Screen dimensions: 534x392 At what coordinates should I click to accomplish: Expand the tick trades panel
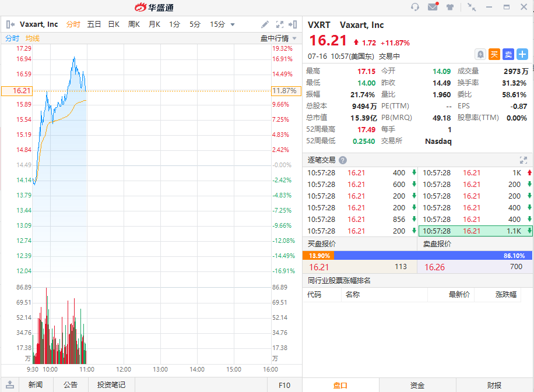[x=523, y=160]
